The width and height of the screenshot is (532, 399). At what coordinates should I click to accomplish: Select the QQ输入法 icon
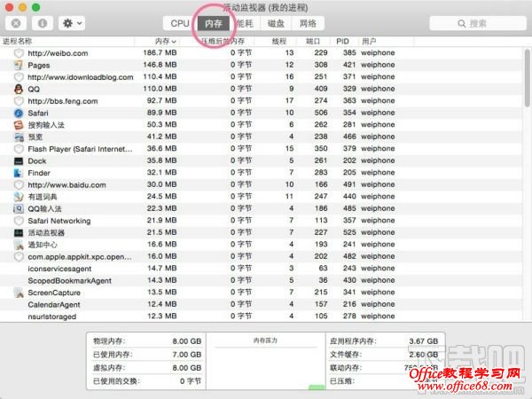[19, 208]
